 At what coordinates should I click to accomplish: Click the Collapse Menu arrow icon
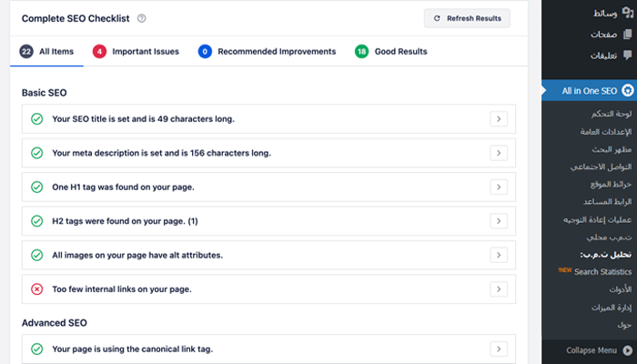pyautogui.click(x=627, y=350)
